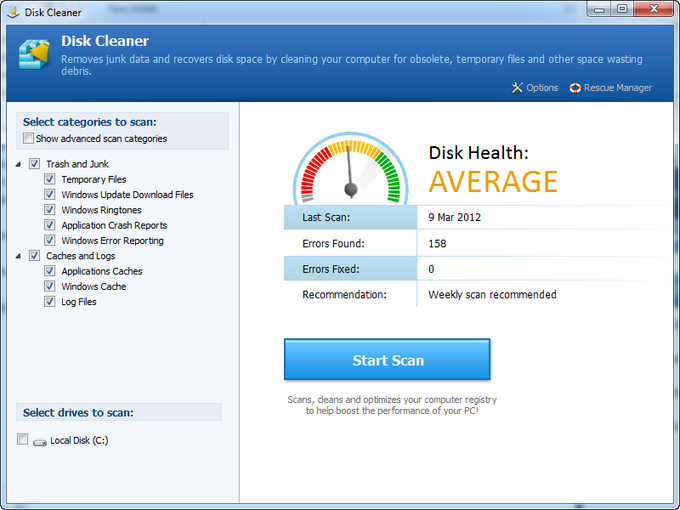Screen dimensions: 680x510
Task: Enable Show advanced scan categories checkbox
Action: [29, 139]
